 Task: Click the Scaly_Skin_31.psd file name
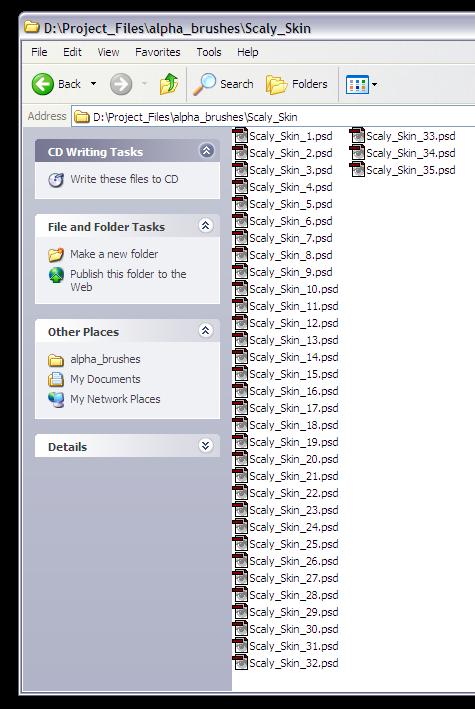[294, 646]
